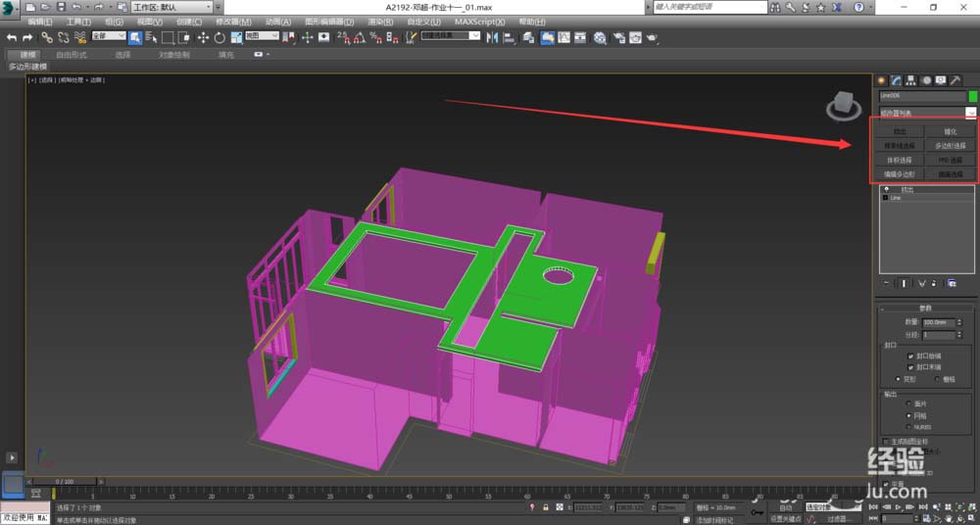980x525 pixels.
Task: Click the 体积选择 modifier button
Action: (899, 160)
